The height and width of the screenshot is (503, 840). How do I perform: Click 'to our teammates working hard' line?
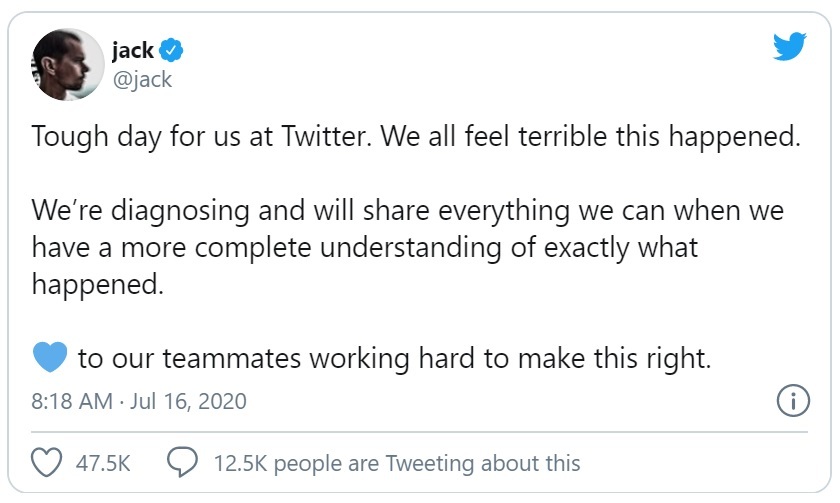(394, 358)
